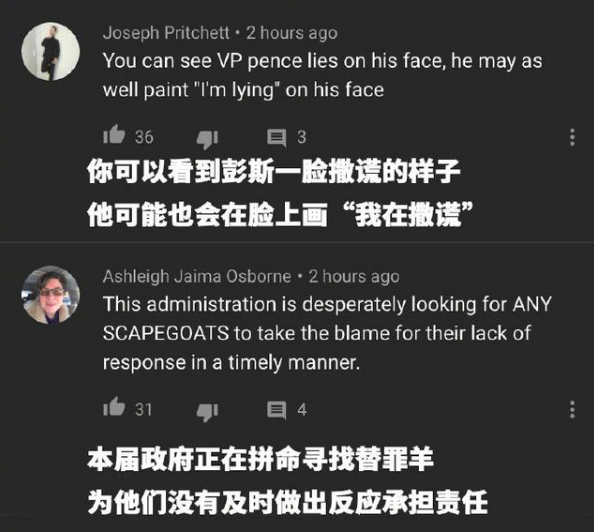Open replies icon on Joseph Pritchett's comment
594x532 pixels.
tap(277, 138)
